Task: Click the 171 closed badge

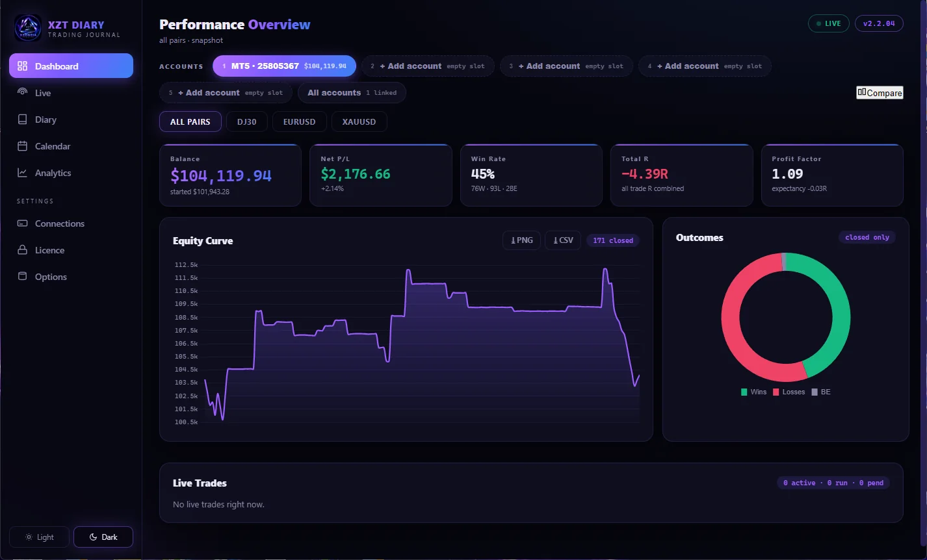Action: point(613,240)
